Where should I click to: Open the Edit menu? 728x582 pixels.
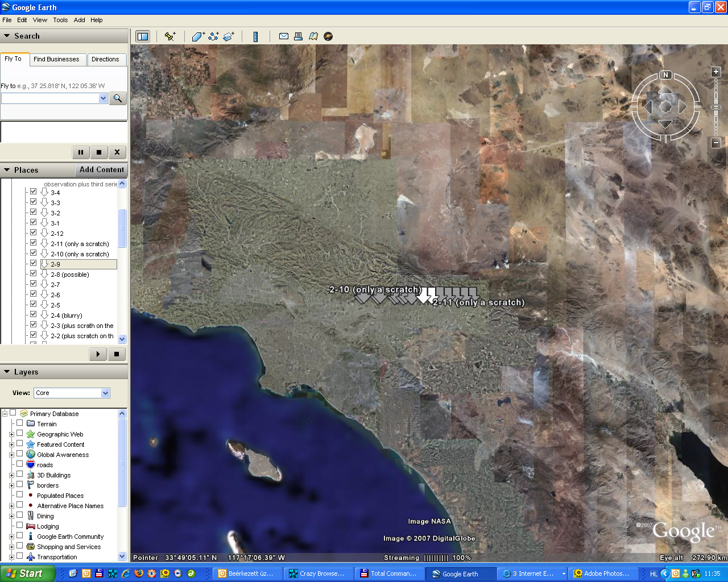pos(22,20)
